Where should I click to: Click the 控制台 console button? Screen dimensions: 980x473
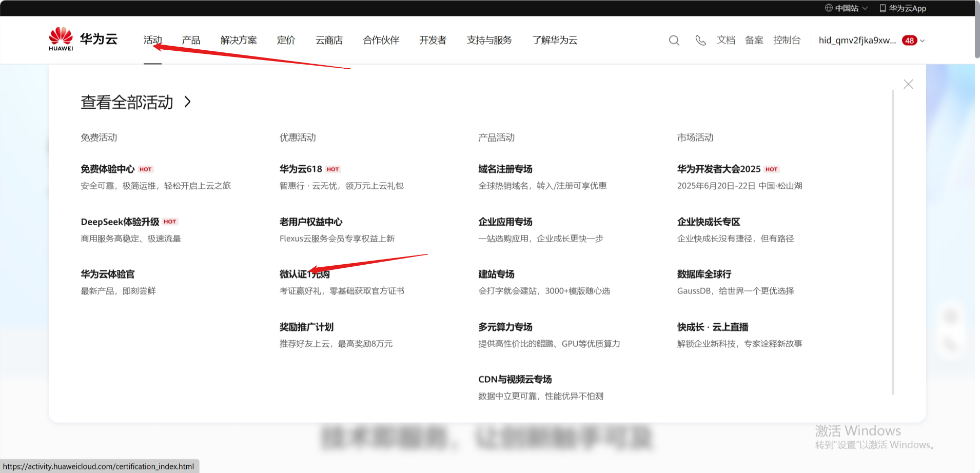click(787, 40)
